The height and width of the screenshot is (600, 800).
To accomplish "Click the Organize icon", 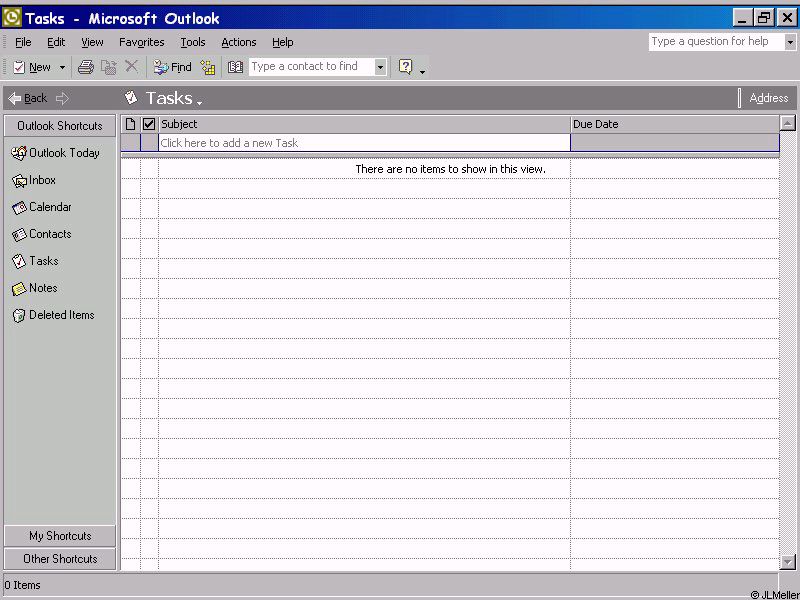I will pos(208,67).
